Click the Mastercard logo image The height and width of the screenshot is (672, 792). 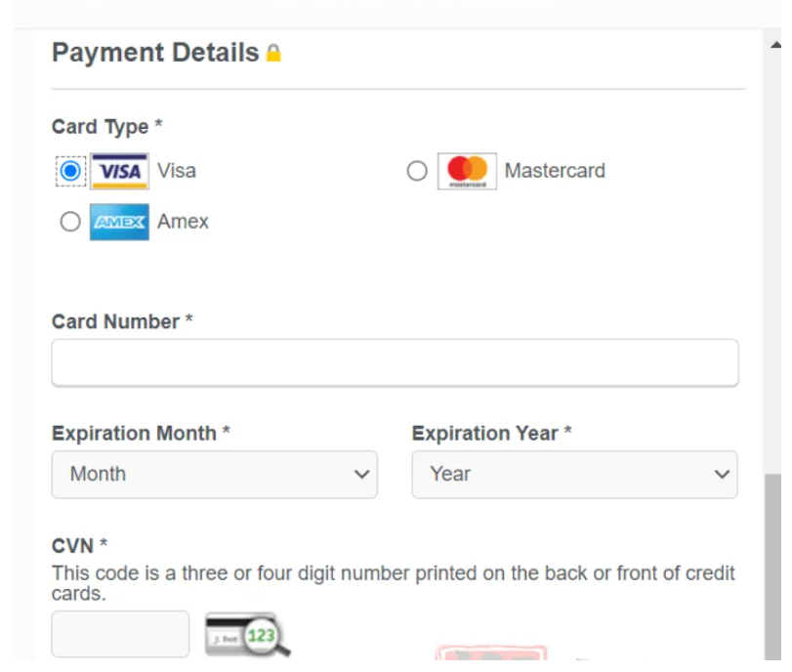467,171
